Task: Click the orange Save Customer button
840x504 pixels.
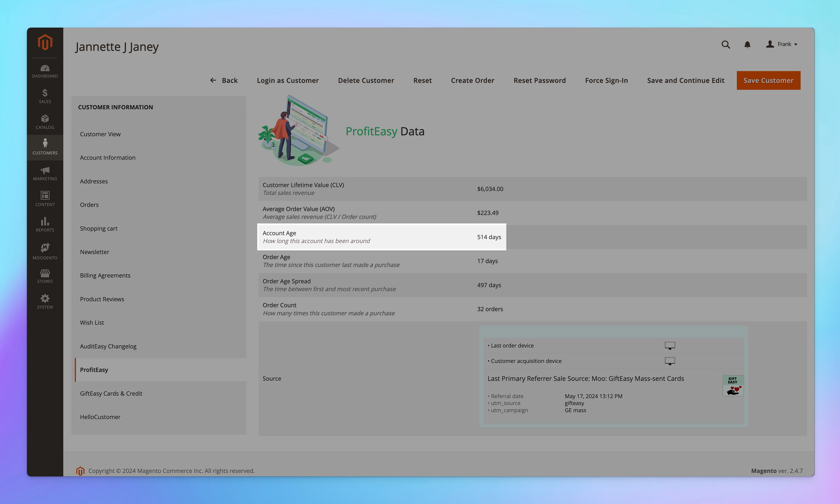Action: point(768,80)
